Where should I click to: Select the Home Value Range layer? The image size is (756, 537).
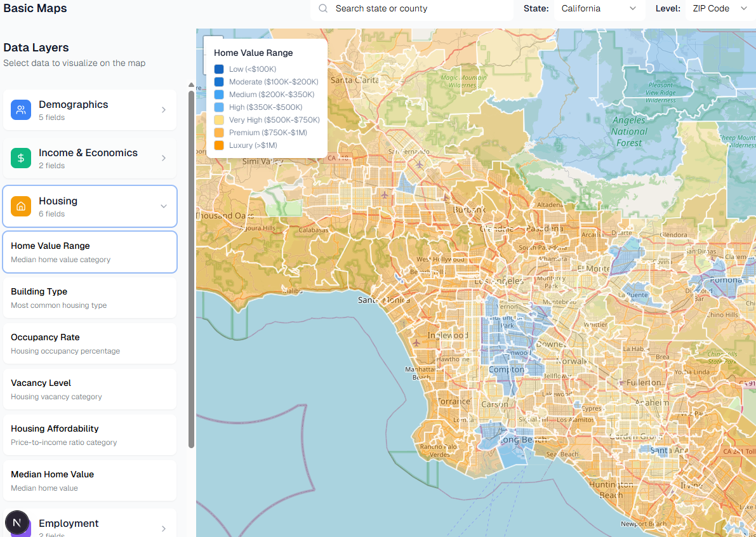coord(90,251)
